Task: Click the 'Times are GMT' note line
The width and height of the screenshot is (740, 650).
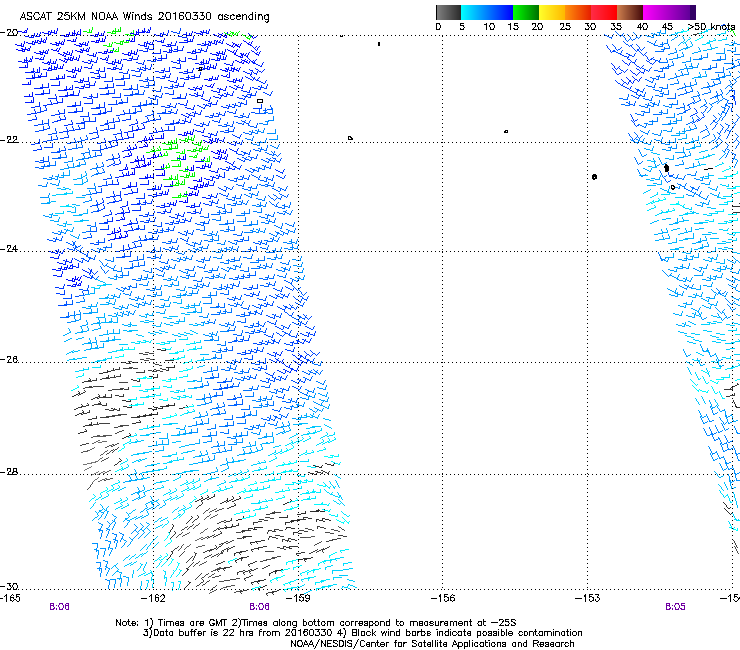Action: [x=316, y=623]
